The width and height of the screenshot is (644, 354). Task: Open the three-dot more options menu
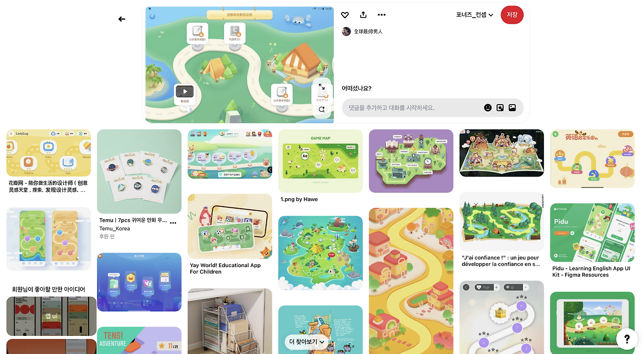[381, 15]
